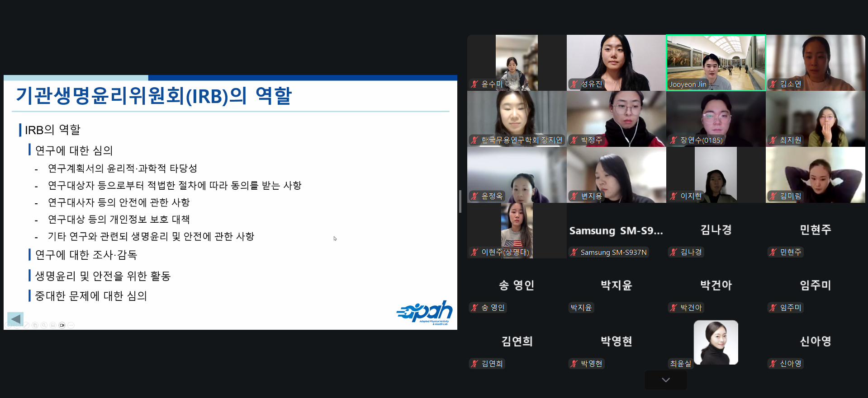Click the 민현주 participant tile

(x=815, y=230)
